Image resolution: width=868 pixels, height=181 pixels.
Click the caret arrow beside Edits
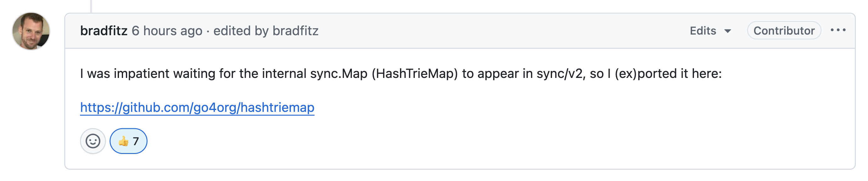click(728, 31)
